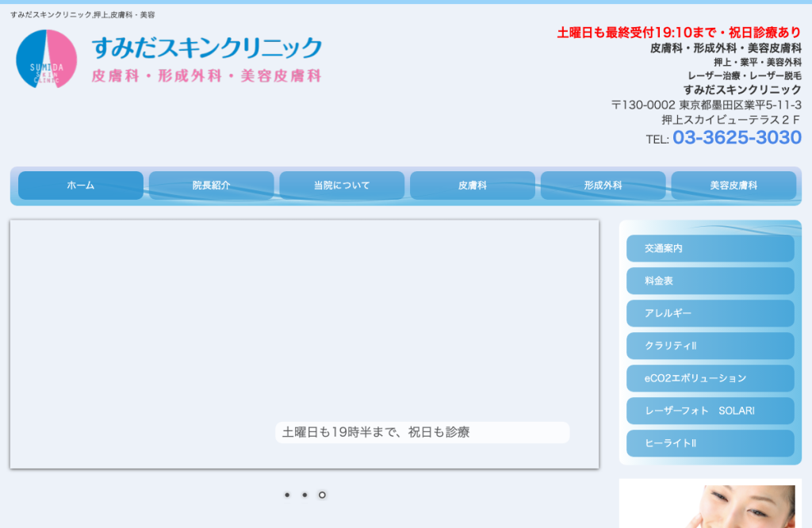The height and width of the screenshot is (528, 812).
Task: Click the アレルギー sidebar button
Action: pyautogui.click(x=710, y=313)
